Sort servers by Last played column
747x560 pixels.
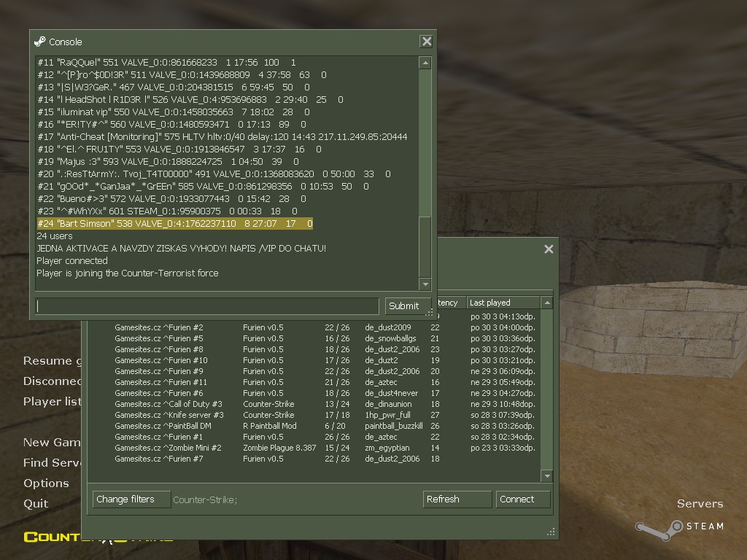pyautogui.click(x=503, y=303)
